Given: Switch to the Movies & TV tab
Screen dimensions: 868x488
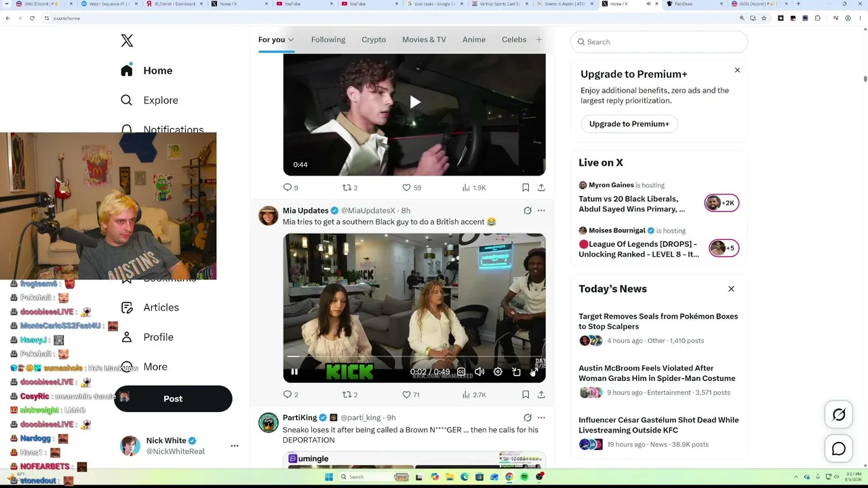Looking at the screenshot, I should [x=424, y=39].
